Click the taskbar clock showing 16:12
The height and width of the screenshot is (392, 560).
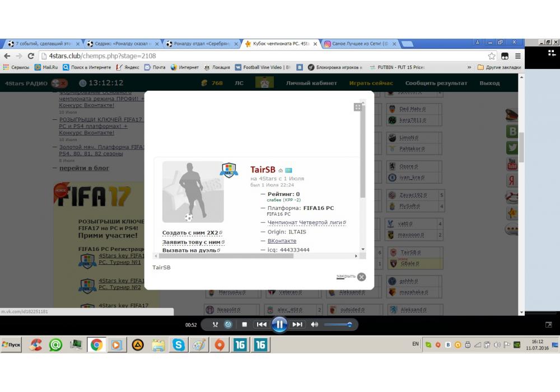point(537,345)
